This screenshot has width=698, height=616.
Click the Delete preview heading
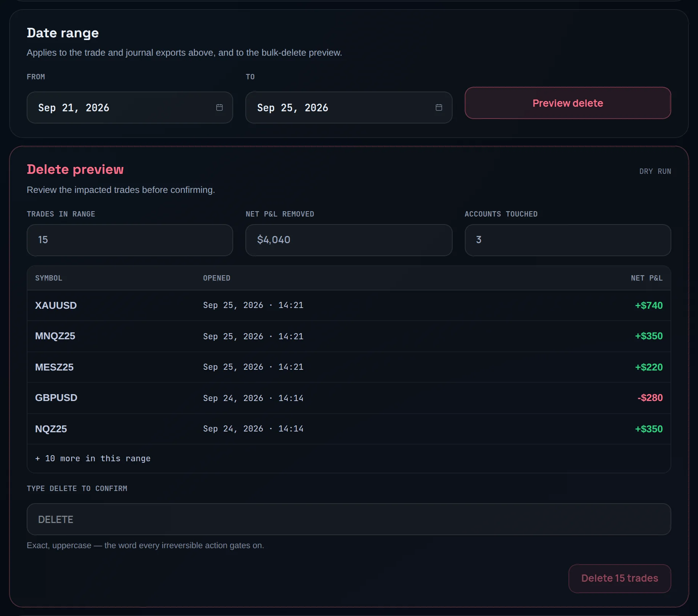(75, 169)
